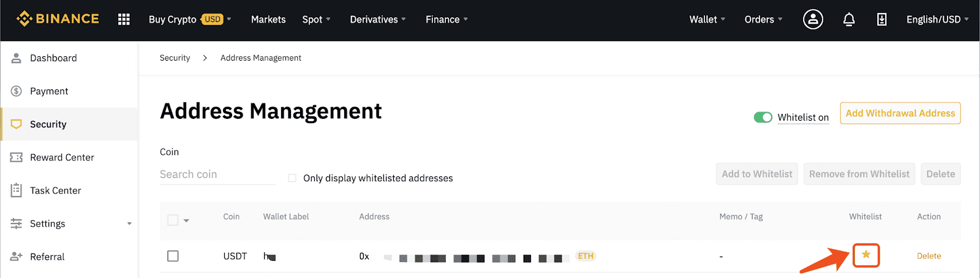This screenshot has height=278, width=980.
Task: Open the English/USD language dropdown
Action: (x=937, y=20)
